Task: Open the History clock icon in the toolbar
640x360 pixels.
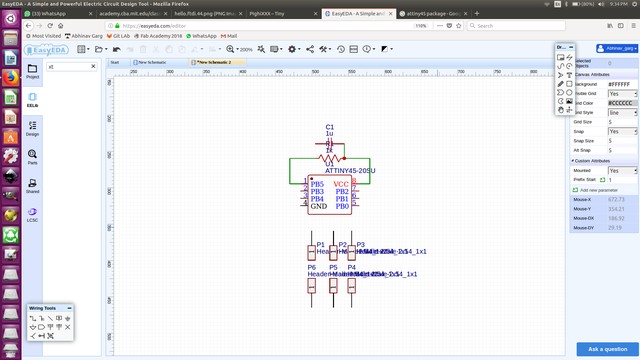Action: click(x=341, y=49)
